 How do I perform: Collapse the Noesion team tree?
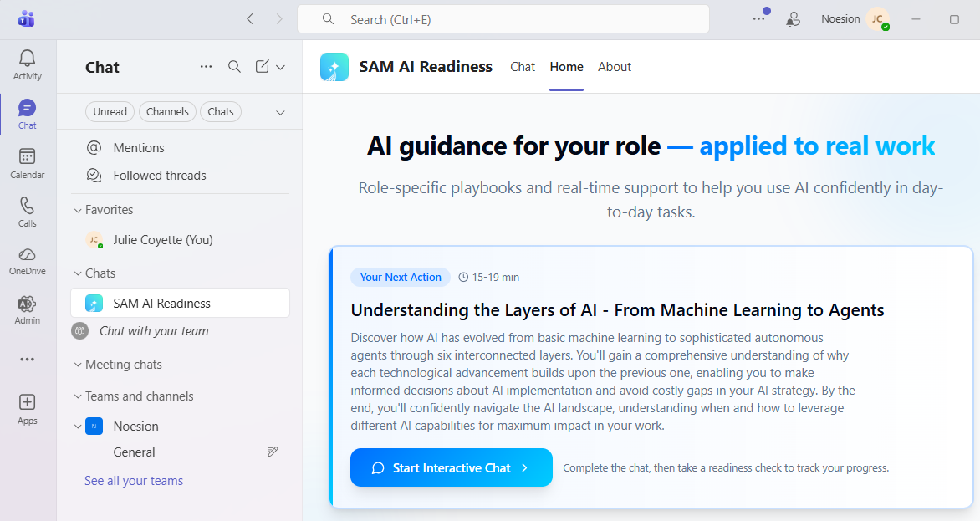(77, 427)
